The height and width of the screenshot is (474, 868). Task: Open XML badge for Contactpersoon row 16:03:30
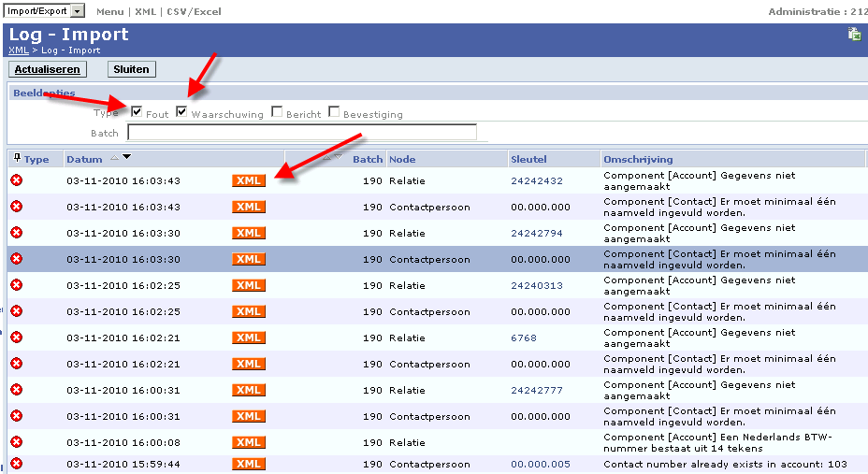(249, 259)
